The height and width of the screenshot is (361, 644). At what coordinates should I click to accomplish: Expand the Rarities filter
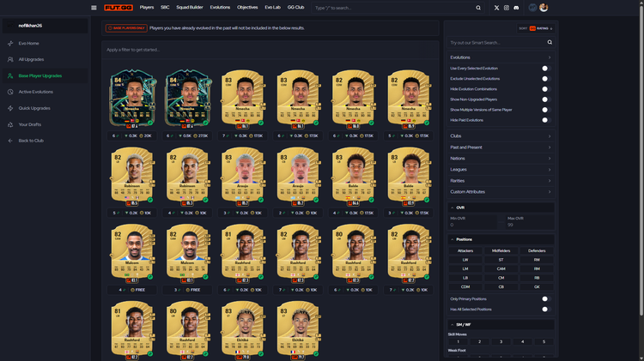(501, 180)
